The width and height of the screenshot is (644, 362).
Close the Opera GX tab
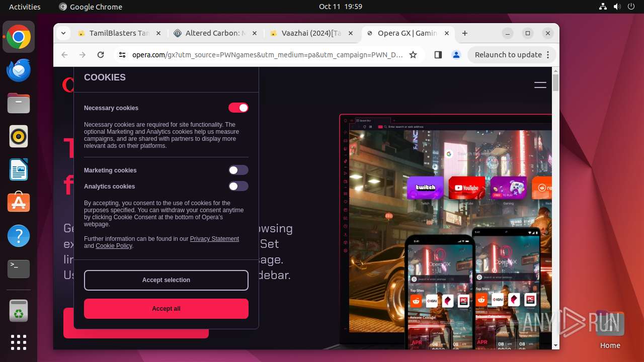click(x=447, y=33)
